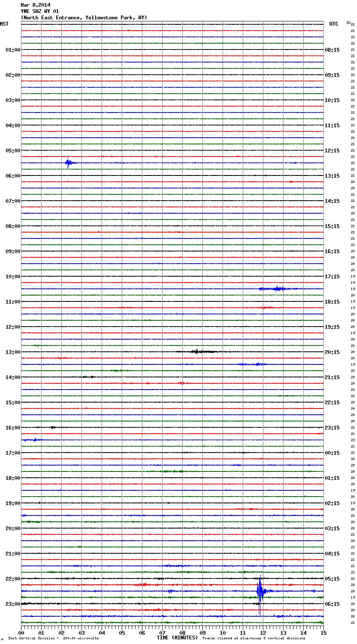Select the 17:15 UTC time label
The width and height of the screenshot is (357, 644).
pyautogui.click(x=332, y=277)
